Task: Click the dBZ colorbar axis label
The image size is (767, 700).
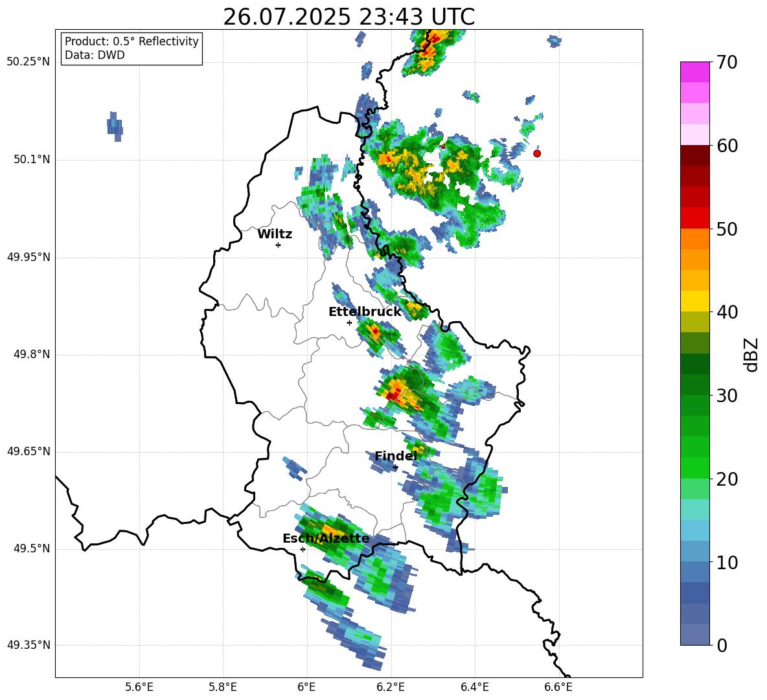Action: [751, 354]
